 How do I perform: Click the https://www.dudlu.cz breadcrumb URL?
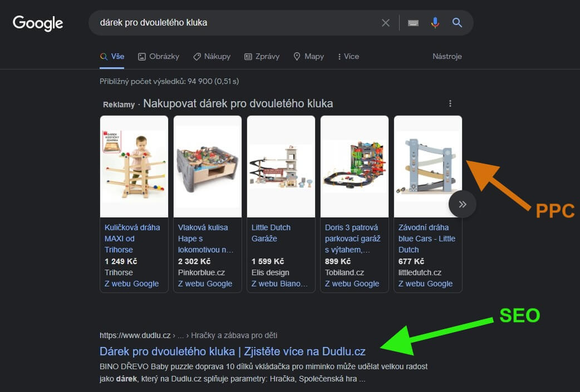tap(135, 335)
